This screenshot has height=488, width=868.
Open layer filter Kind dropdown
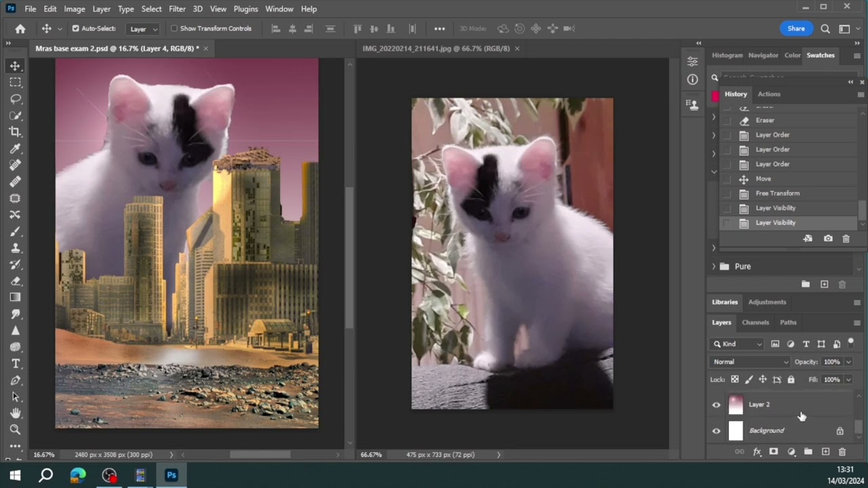pos(738,344)
